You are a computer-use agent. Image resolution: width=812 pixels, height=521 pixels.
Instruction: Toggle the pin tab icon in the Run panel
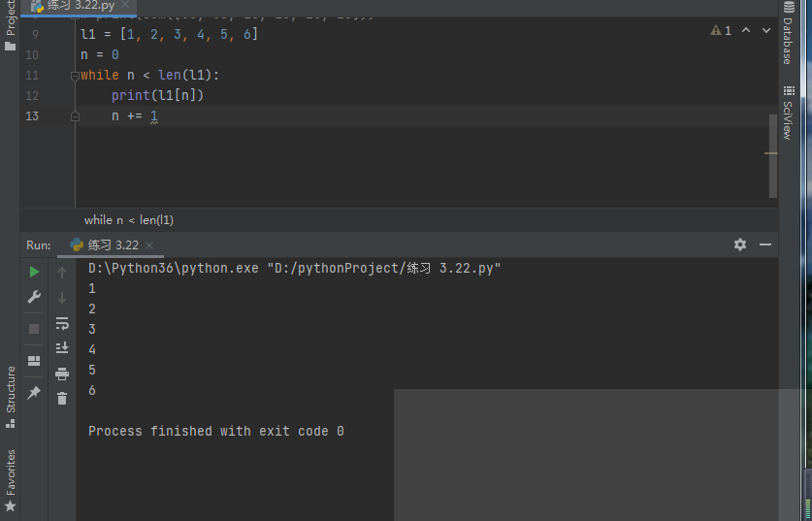pyautogui.click(x=34, y=392)
